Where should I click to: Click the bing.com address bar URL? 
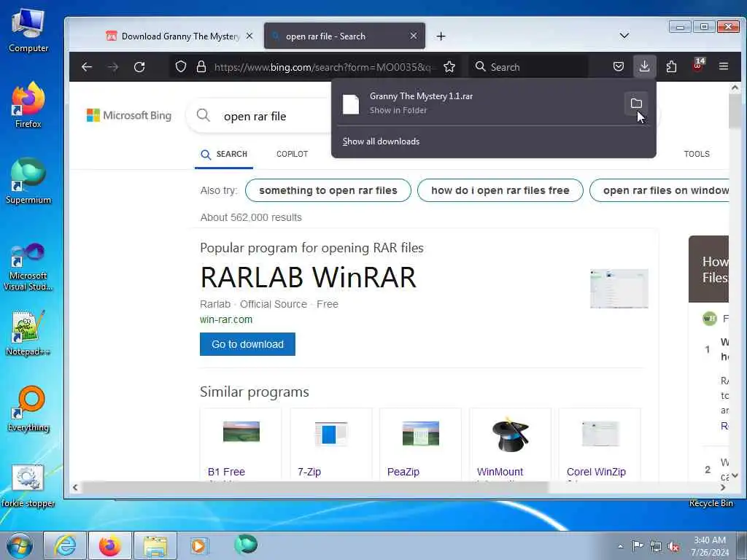(322, 67)
